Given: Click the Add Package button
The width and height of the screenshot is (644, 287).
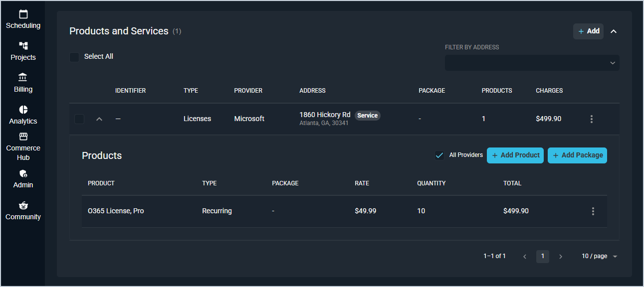Looking at the screenshot, I should click(577, 155).
